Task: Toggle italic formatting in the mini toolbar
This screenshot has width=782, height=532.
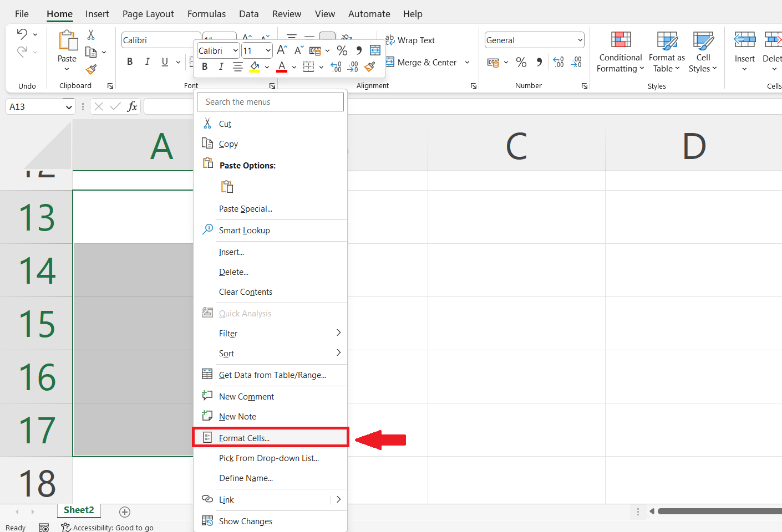Action: pos(221,66)
